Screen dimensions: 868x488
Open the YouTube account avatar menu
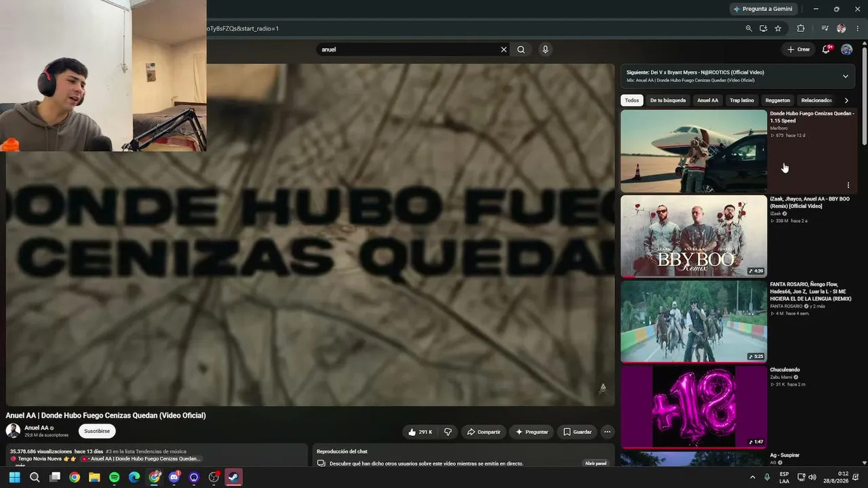pyautogui.click(x=846, y=49)
